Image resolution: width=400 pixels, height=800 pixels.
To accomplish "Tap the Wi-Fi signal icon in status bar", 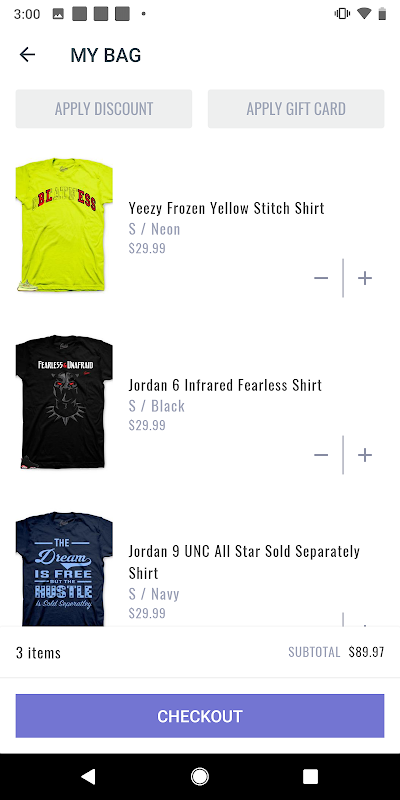I will (x=364, y=14).
